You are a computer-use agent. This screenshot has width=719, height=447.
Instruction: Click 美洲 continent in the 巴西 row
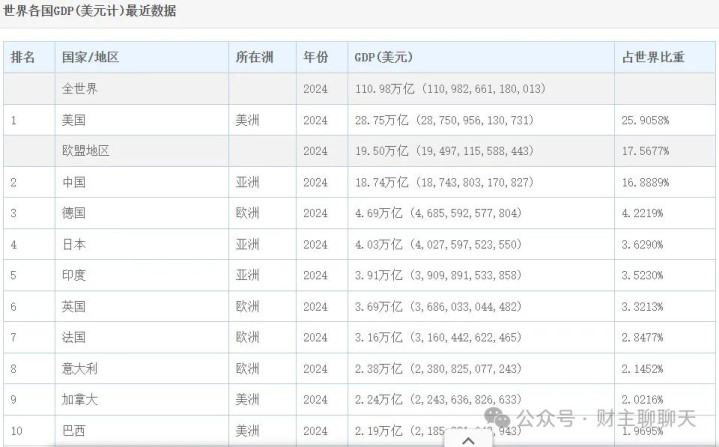pos(247,430)
